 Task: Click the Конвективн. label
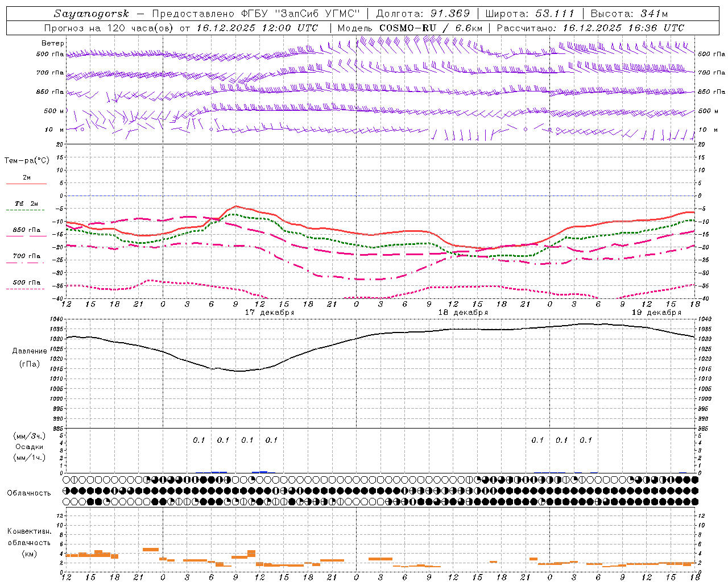click(x=29, y=531)
